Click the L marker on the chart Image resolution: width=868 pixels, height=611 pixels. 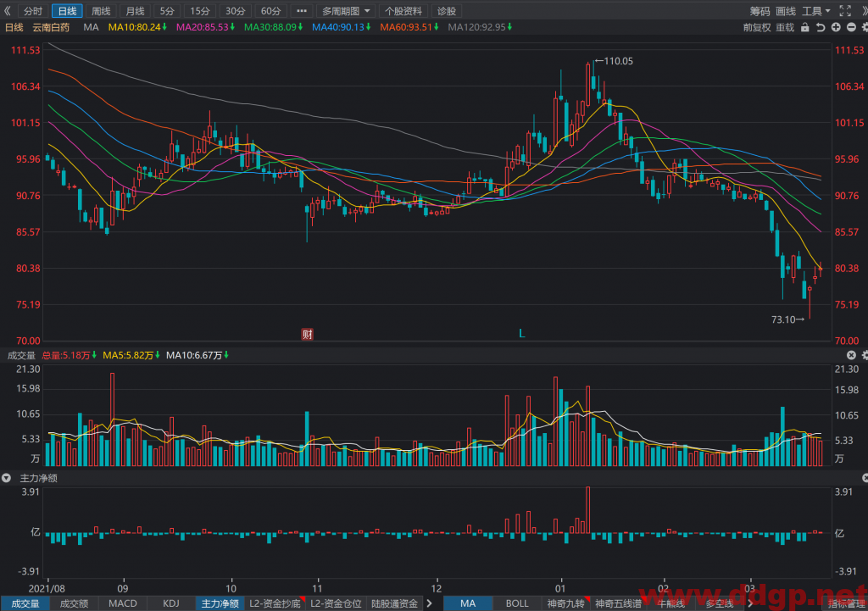521,334
